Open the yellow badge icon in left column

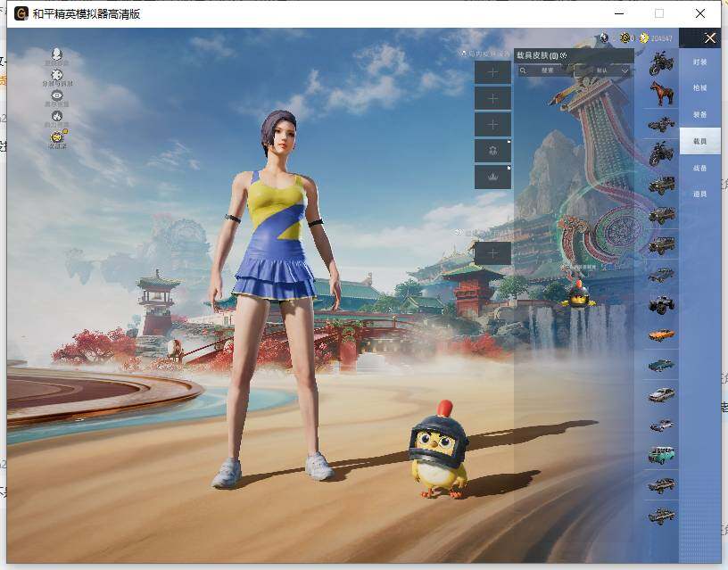tap(57, 138)
